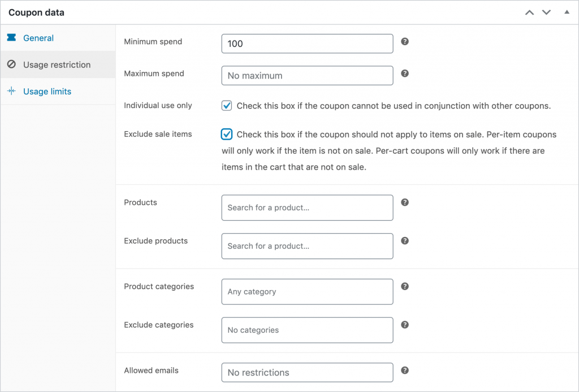Image resolution: width=579 pixels, height=392 pixels.
Task: Open the Exclude products search box
Action: 307,246
